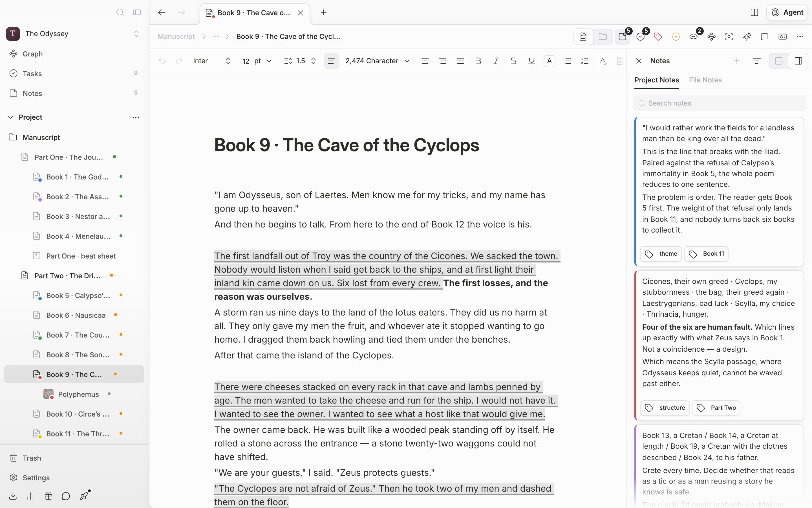Insert a bulleted list

tap(567, 61)
